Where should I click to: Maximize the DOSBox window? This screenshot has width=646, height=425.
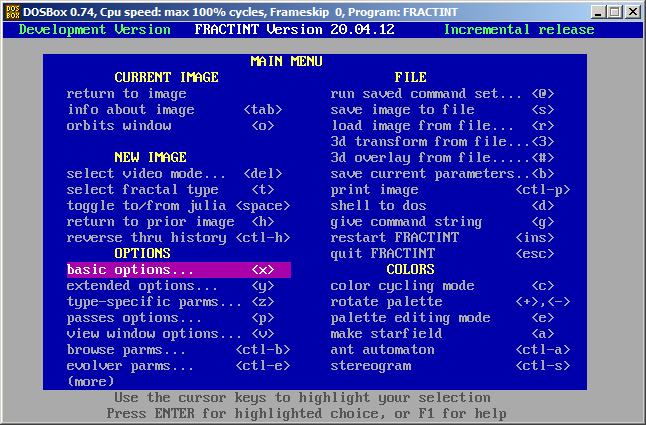614,12
